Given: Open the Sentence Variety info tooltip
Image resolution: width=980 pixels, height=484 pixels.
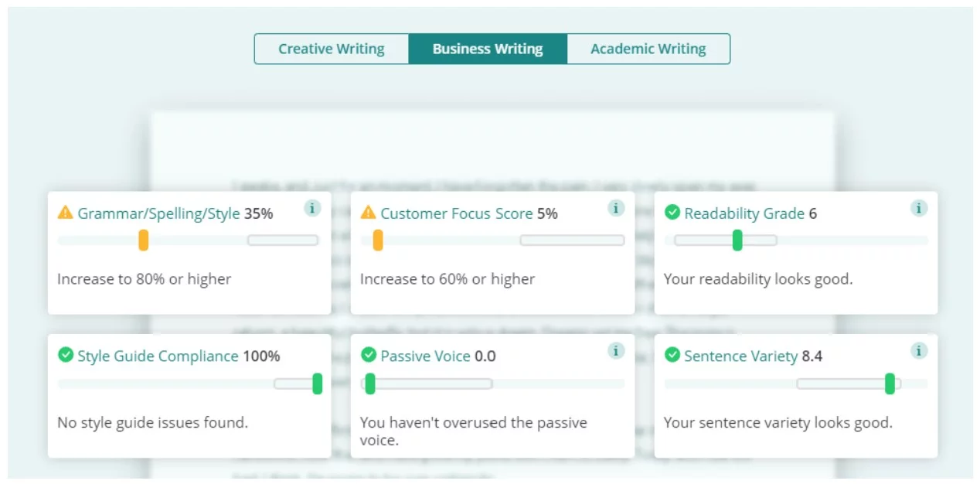Looking at the screenshot, I should tap(919, 351).
